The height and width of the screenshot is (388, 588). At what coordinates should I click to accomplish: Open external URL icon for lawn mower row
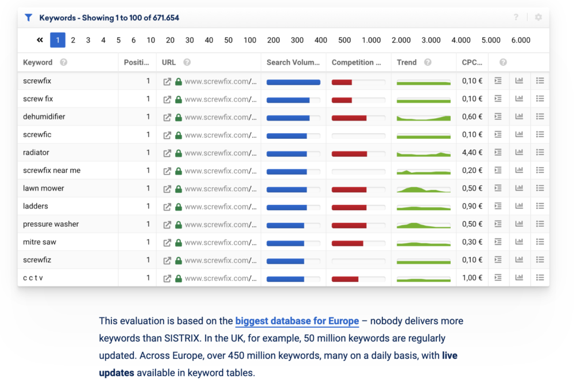pos(167,189)
